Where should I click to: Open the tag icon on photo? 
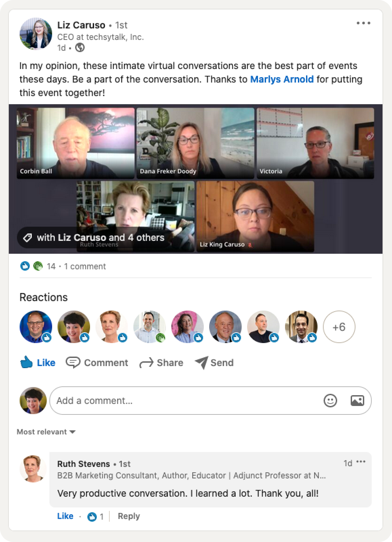click(27, 238)
